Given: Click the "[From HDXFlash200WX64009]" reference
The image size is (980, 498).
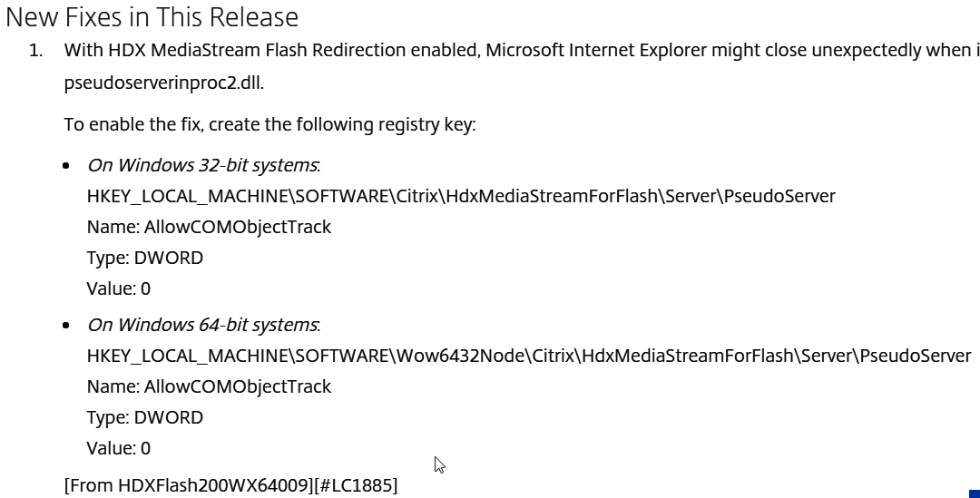Looking at the screenshot, I should tap(190, 485).
